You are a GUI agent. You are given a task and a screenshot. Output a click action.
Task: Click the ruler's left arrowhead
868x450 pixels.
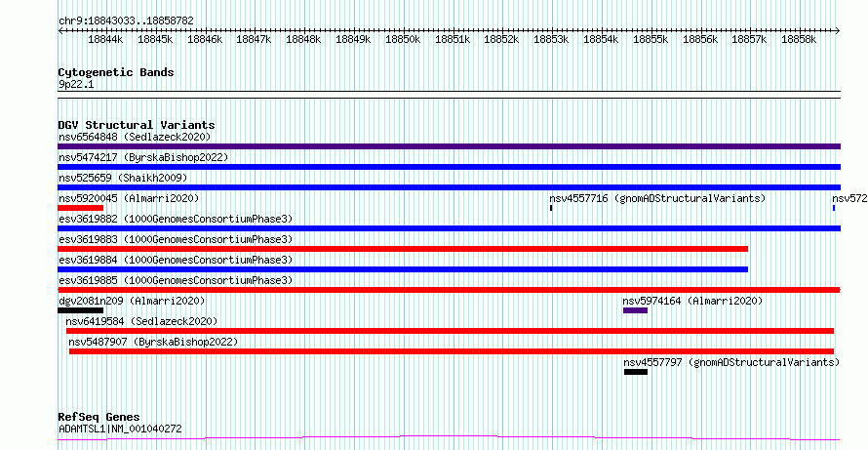tap(60, 30)
